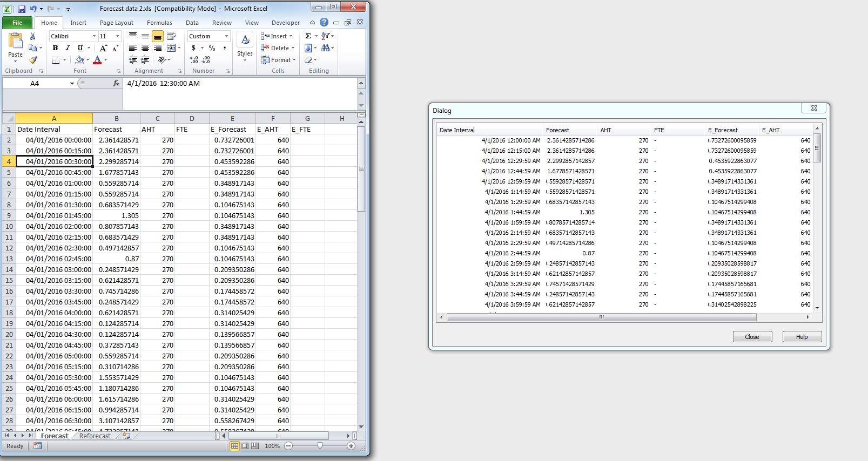Viewport: 868px width, 461px height.
Task: Click the Cut scissors icon
Action: click(x=32, y=36)
